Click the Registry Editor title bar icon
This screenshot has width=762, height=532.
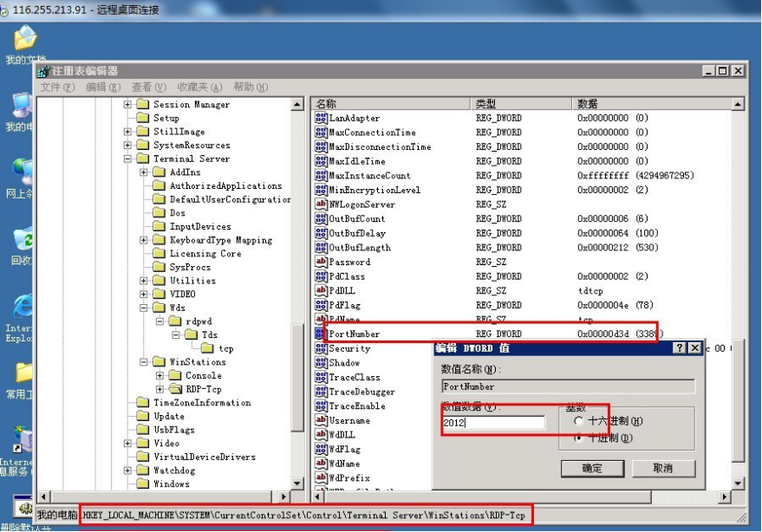pyautogui.click(x=43, y=71)
